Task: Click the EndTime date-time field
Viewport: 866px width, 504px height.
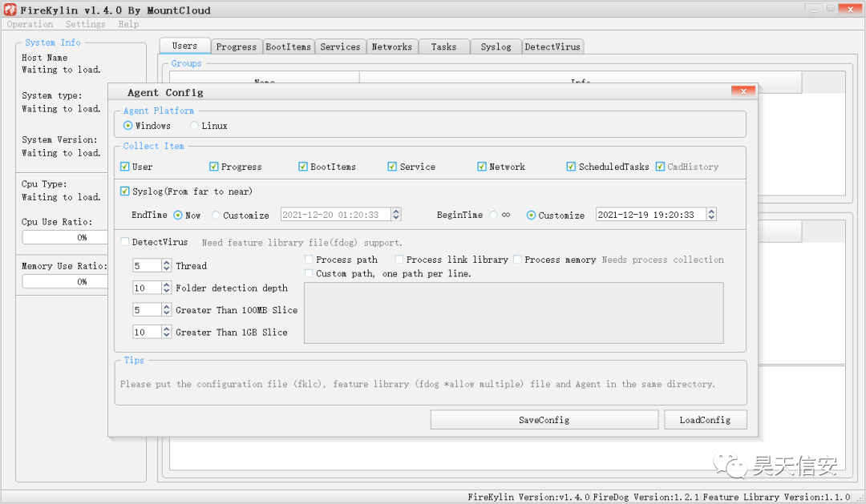Action: [x=336, y=215]
